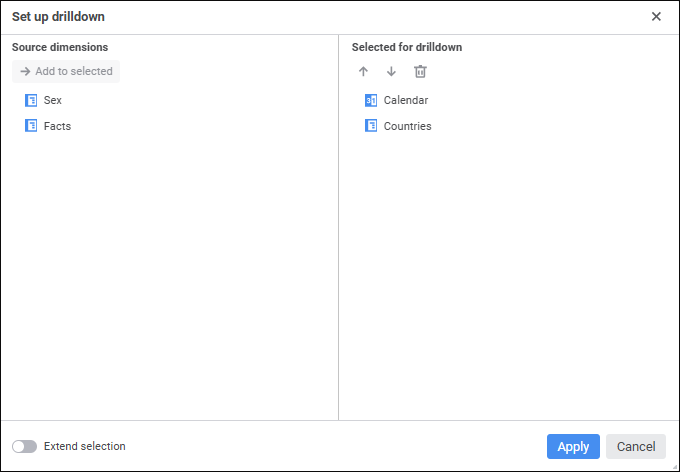This screenshot has width=680, height=472.
Task: Click the Selected for drilldown heading
Action: click(407, 47)
